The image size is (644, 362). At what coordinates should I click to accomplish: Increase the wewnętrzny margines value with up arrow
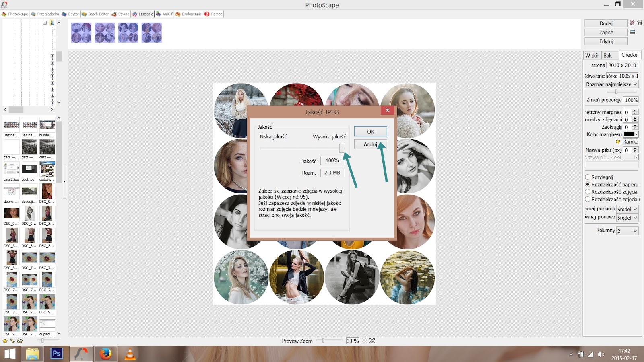[x=635, y=111]
